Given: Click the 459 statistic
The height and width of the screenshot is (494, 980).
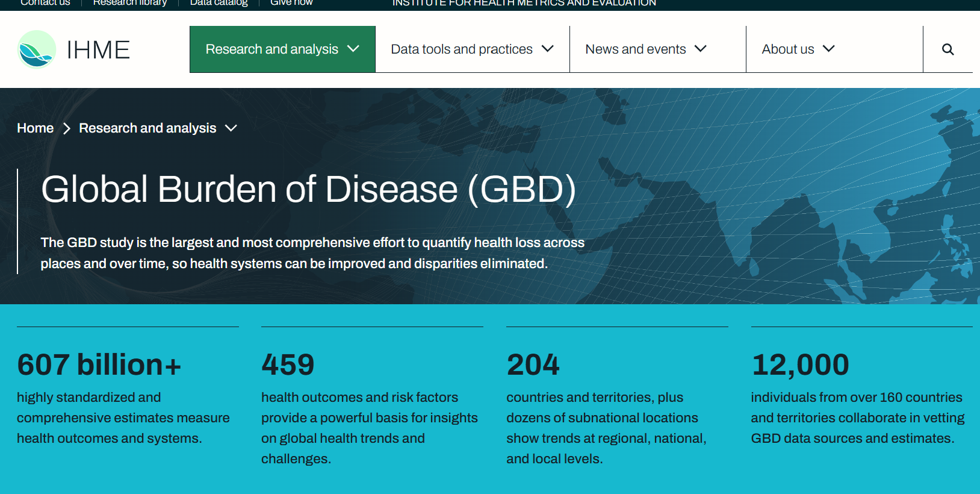Looking at the screenshot, I should point(288,365).
